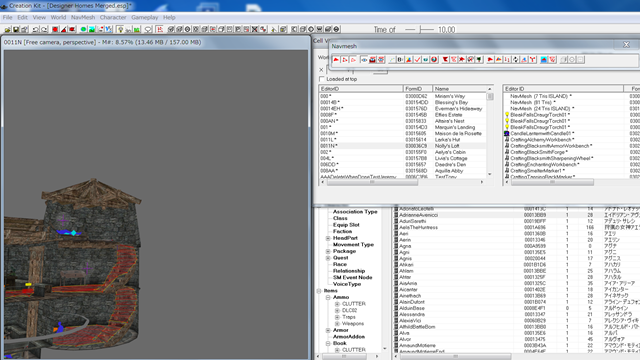Select the Faction tree item
The width and height of the screenshot is (640, 360).
coord(342,231)
